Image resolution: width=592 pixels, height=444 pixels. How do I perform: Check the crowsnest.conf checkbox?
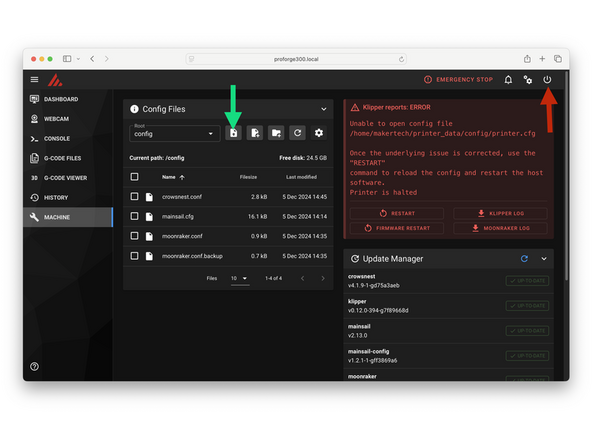(134, 196)
